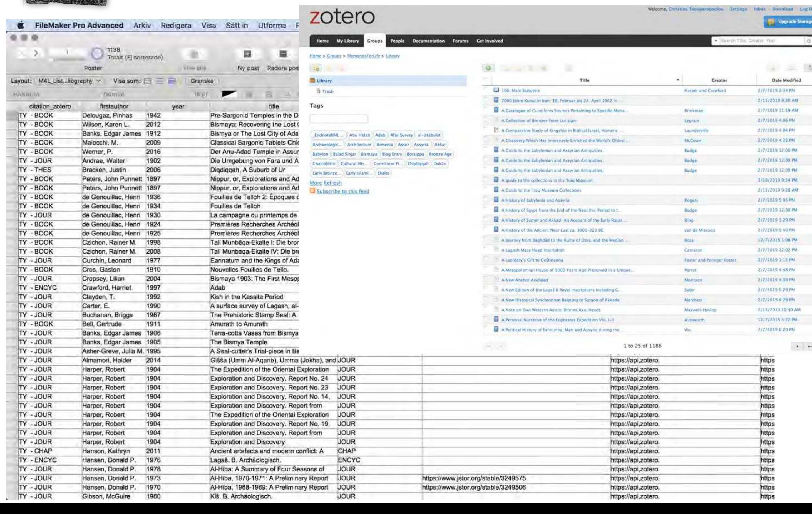The image size is (812, 514).
Task: Open search mode dropdown arrow in Zotero search box
Action: 716,41
